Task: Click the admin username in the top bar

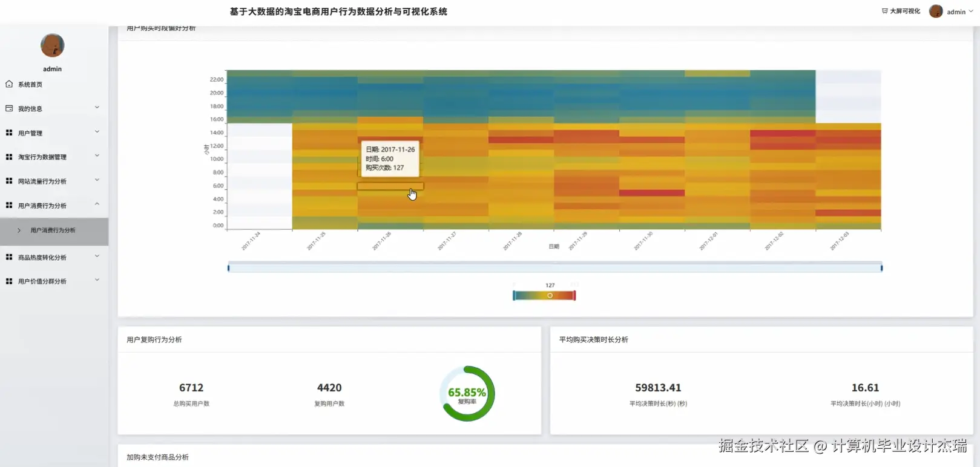Action: coord(956,12)
